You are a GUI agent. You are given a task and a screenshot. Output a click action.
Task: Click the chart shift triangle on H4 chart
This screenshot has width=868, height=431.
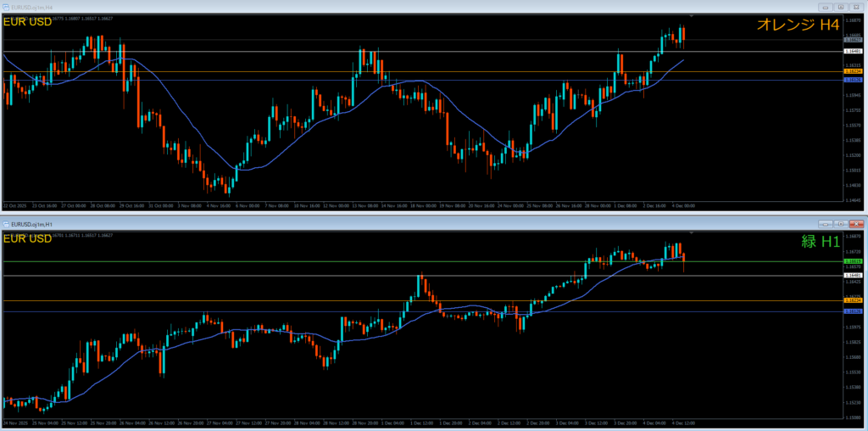(692, 17)
